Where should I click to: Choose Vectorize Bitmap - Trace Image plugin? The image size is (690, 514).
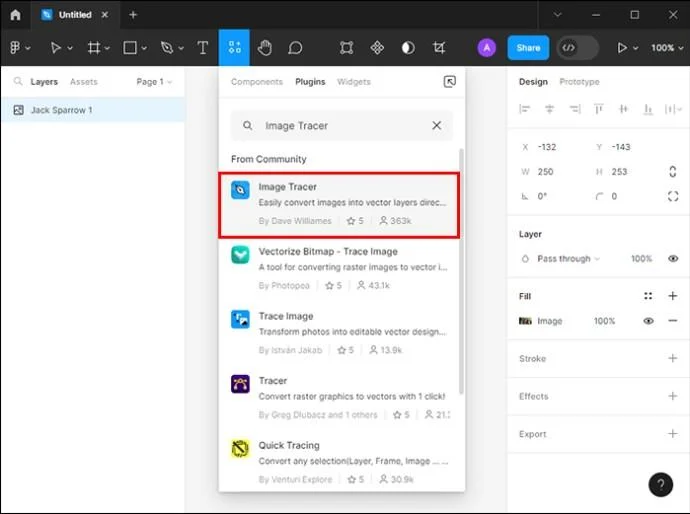(339, 268)
